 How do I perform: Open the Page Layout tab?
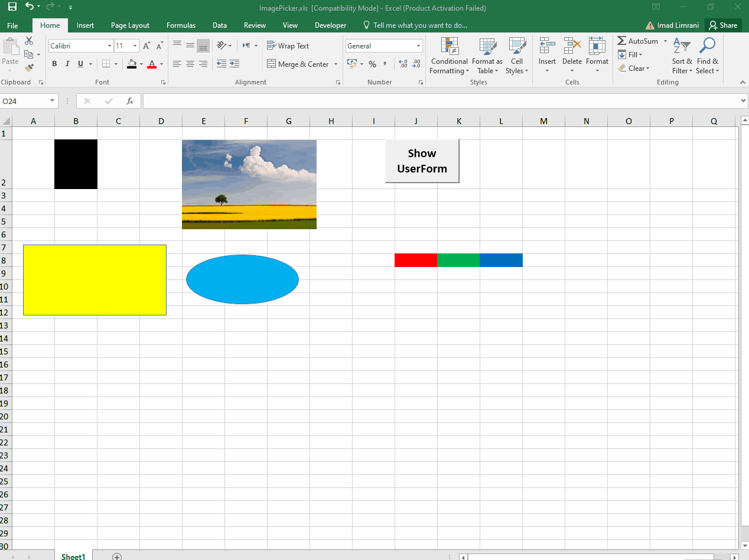coord(130,25)
